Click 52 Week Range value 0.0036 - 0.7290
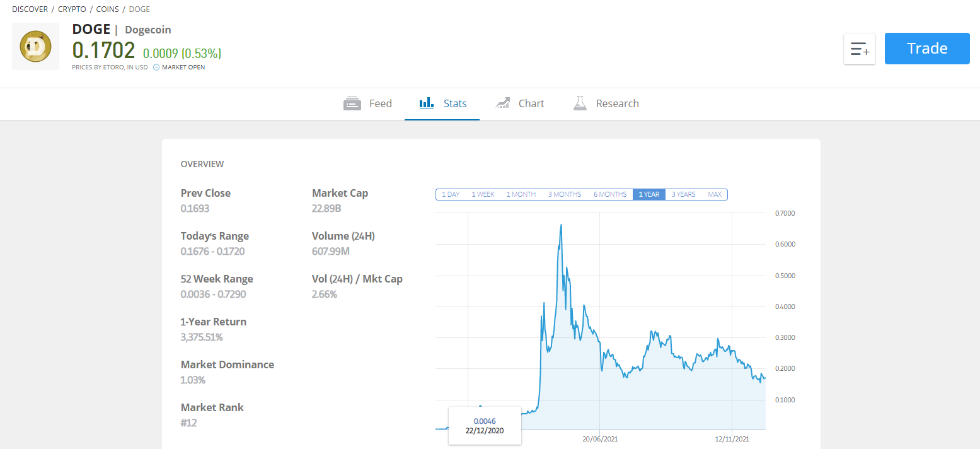 pyautogui.click(x=213, y=294)
